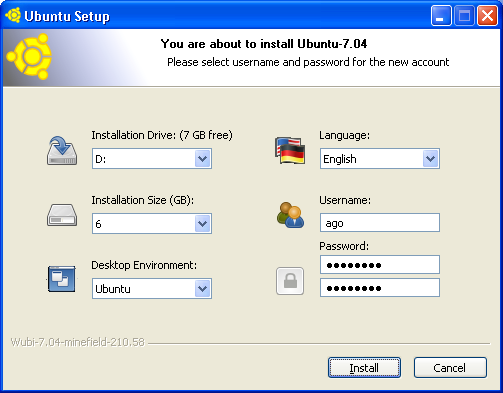Cancel the Ubuntu setup
Image resolution: width=503 pixels, height=393 pixels.
point(450,368)
